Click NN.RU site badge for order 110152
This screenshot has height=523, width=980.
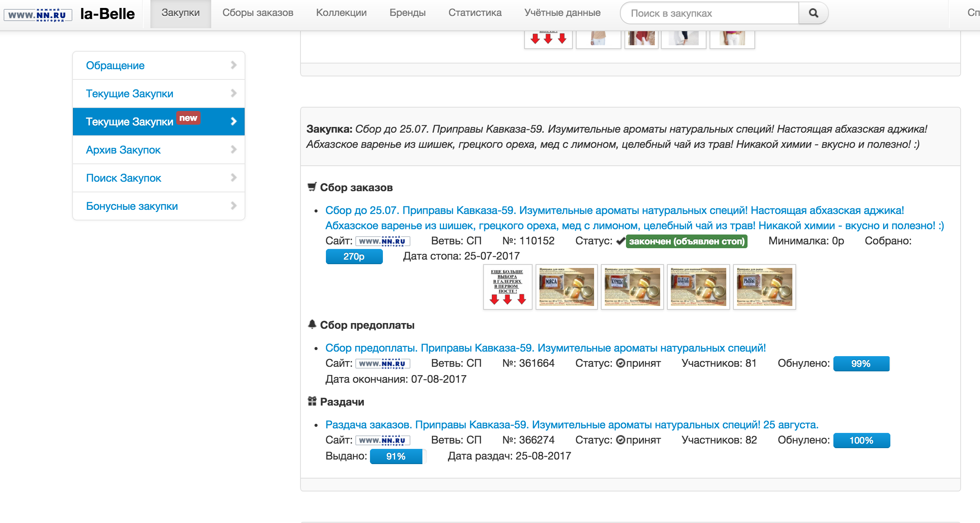pyautogui.click(x=383, y=241)
